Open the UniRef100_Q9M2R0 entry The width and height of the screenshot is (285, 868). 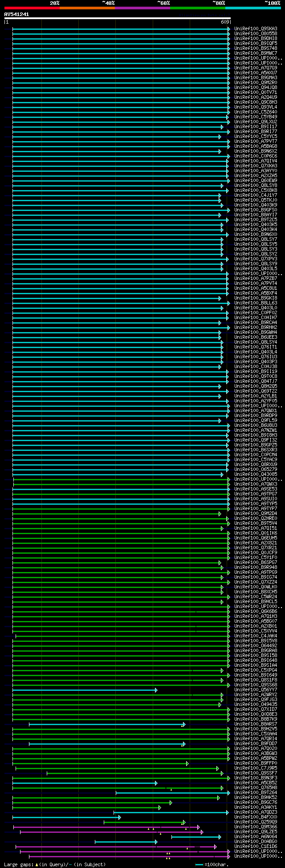[x=256, y=82]
